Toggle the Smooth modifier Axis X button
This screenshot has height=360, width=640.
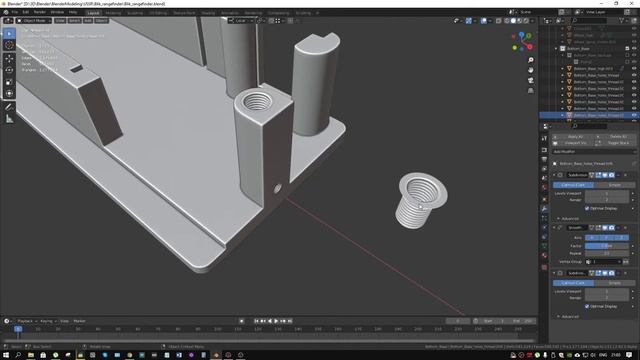click(592, 238)
